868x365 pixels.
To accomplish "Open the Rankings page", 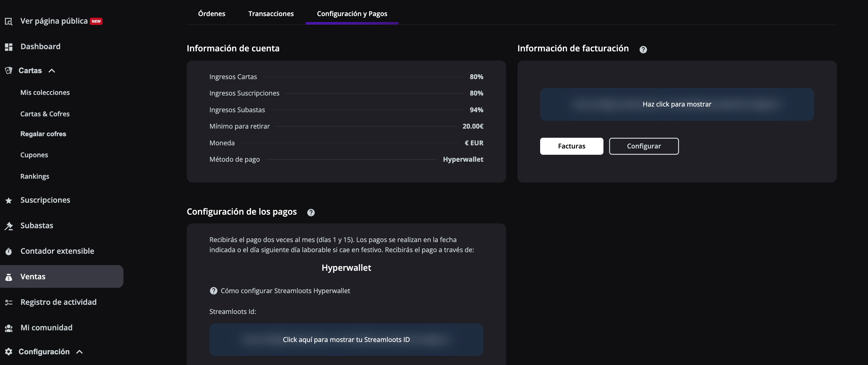I will [35, 177].
